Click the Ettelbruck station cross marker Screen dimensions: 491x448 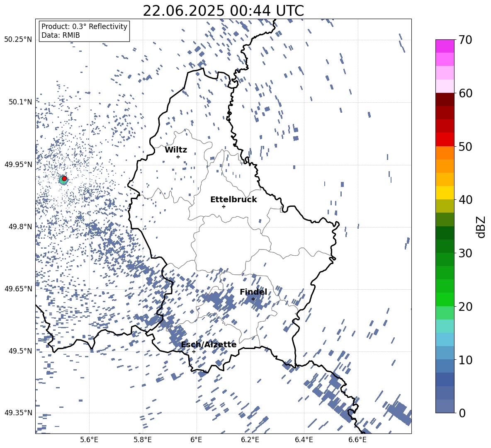[x=224, y=206]
